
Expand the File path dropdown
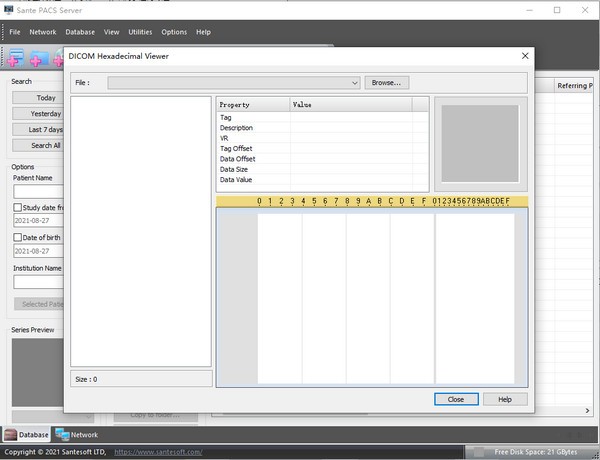[x=355, y=83]
